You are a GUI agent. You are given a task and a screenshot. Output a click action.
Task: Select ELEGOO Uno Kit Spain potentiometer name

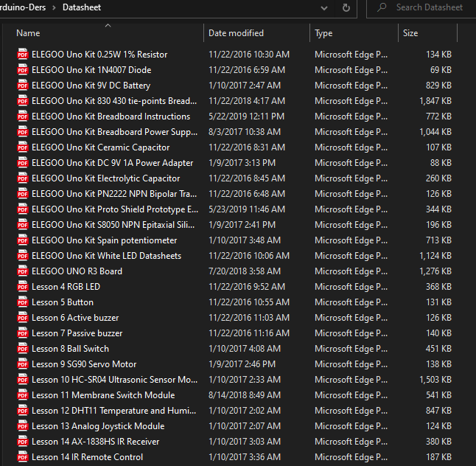[x=104, y=240]
